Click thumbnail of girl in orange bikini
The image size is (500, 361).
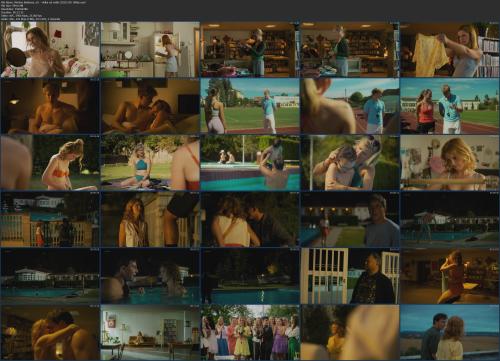50,163
